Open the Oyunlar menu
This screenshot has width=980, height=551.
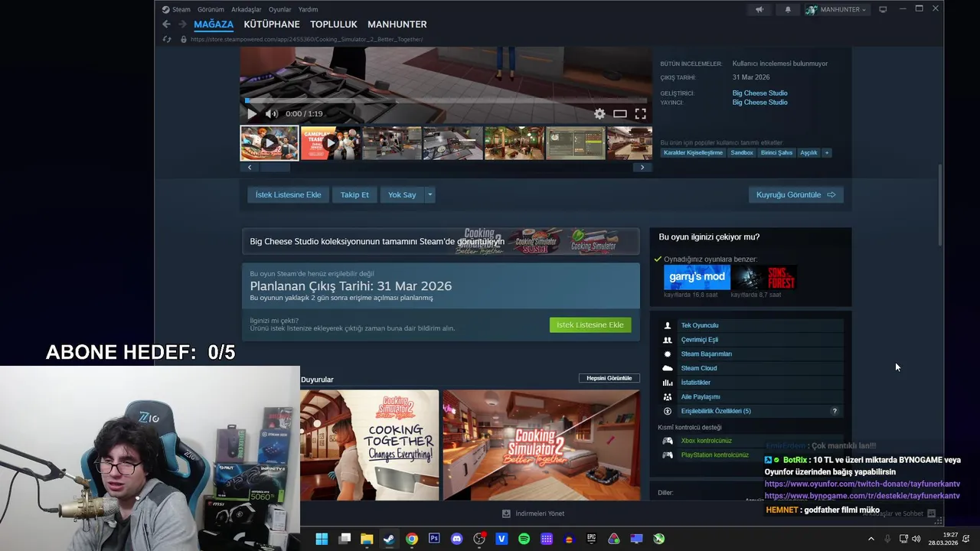point(279,9)
